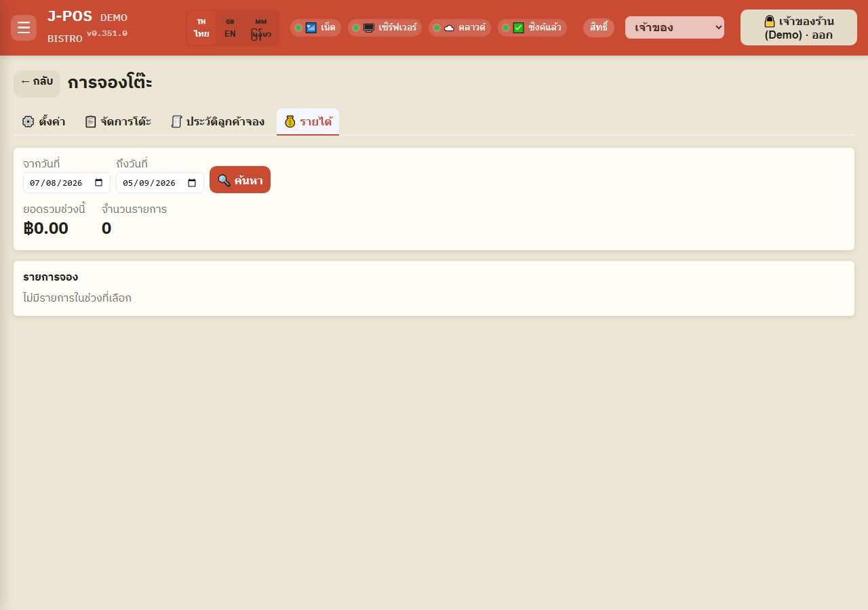Click the gear icon on ตั้งค่า tab
The width and height of the screenshot is (868, 610).
[x=28, y=122]
